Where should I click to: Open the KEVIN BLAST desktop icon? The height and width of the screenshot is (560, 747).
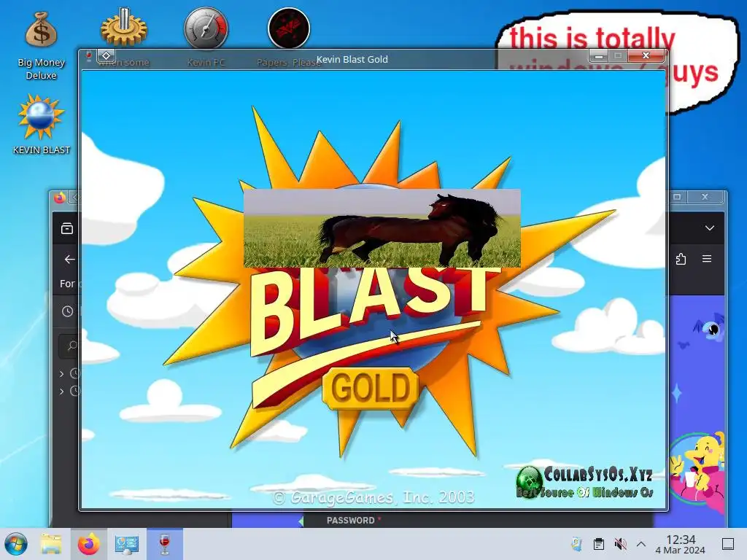41,124
